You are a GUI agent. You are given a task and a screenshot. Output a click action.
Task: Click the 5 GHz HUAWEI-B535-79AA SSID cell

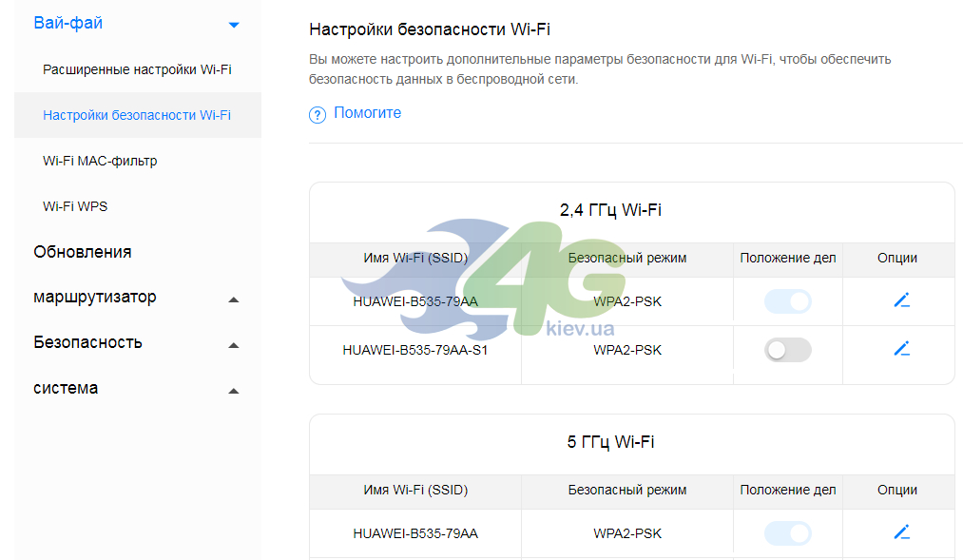pyautogui.click(x=415, y=533)
